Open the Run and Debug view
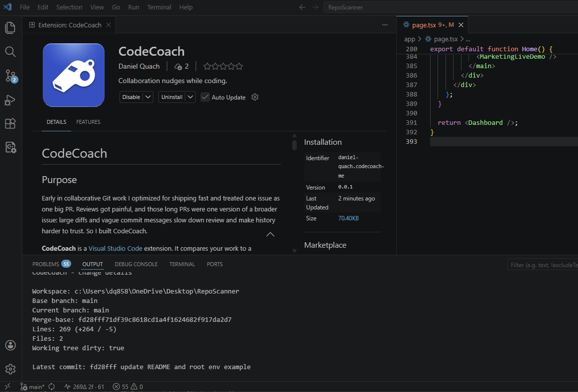This screenshot has height=392, width=578. tap(10, 100)
